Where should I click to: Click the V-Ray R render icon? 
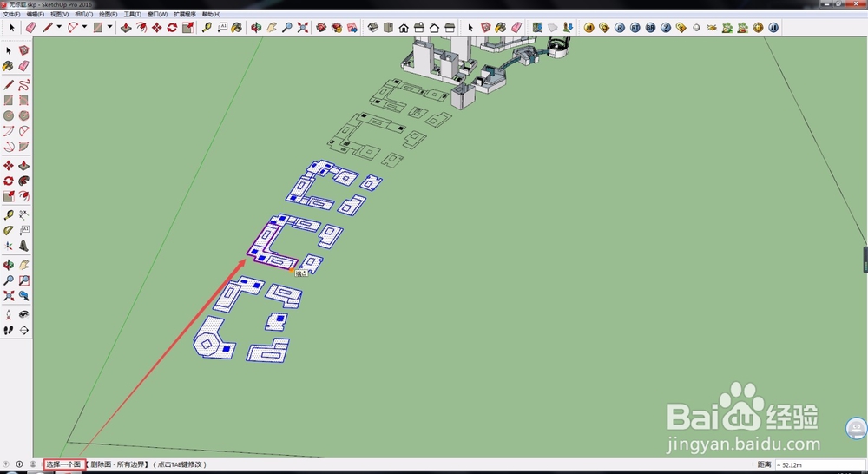click(x=620, y=27)
